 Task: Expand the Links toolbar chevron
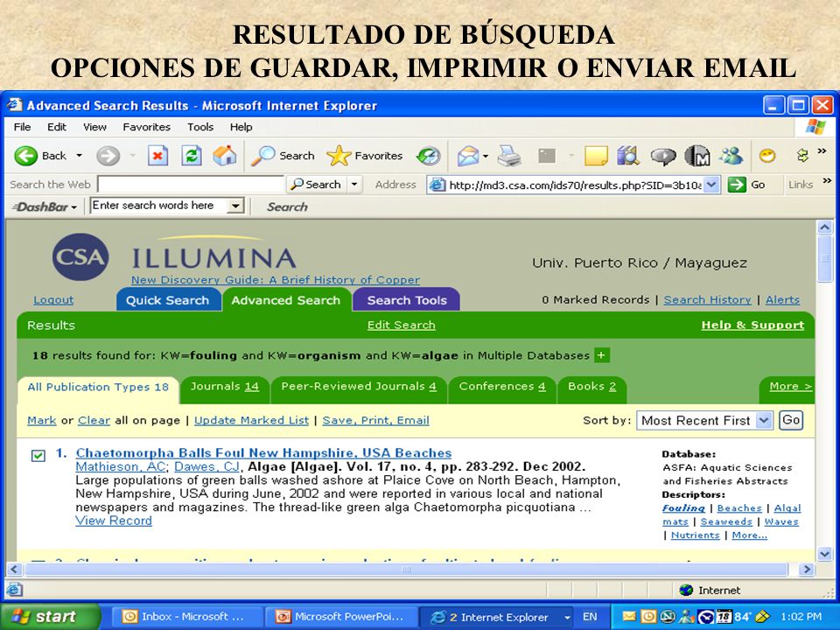tap(827, 181)
